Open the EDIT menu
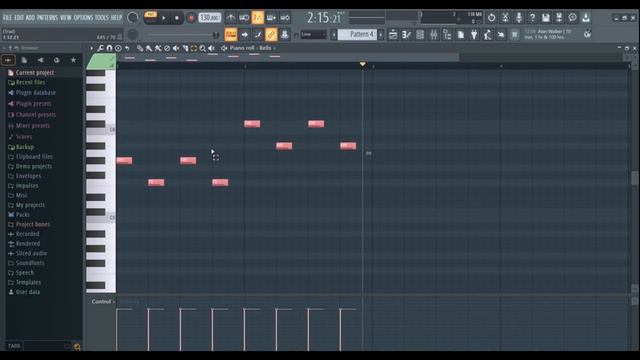Viewport: 640px width, 360px height. [19, 18]
